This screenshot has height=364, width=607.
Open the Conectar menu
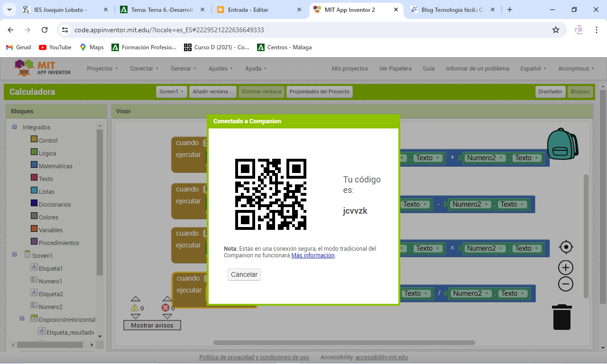click(144, 68)
